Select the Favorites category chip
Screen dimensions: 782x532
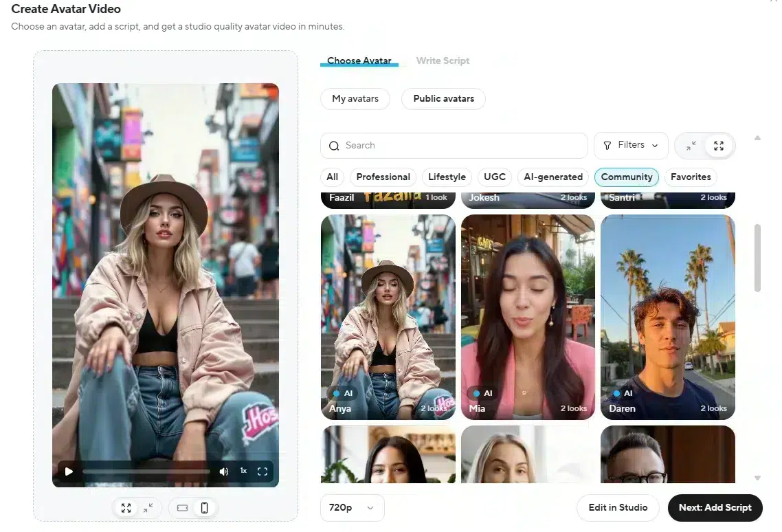click(691, 177)
